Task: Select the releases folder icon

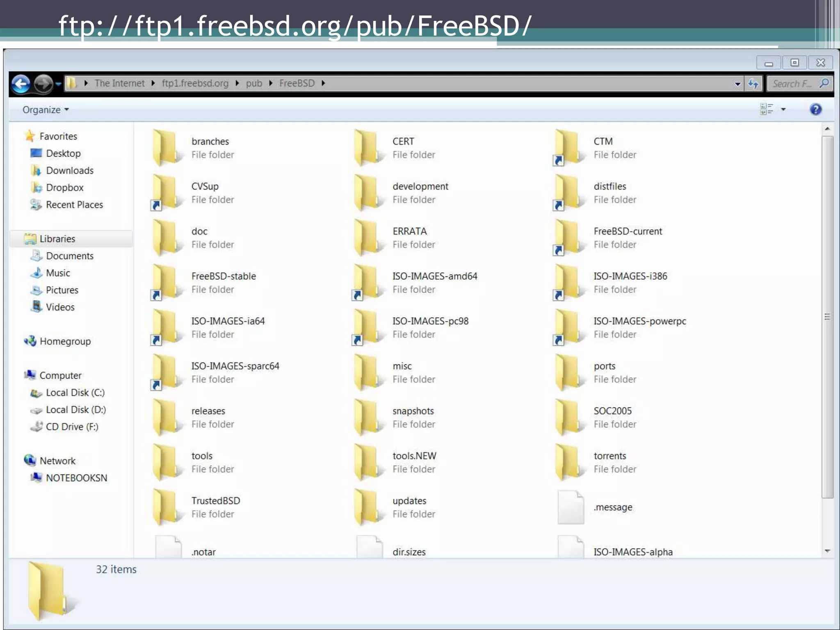Action: (167, 417)
